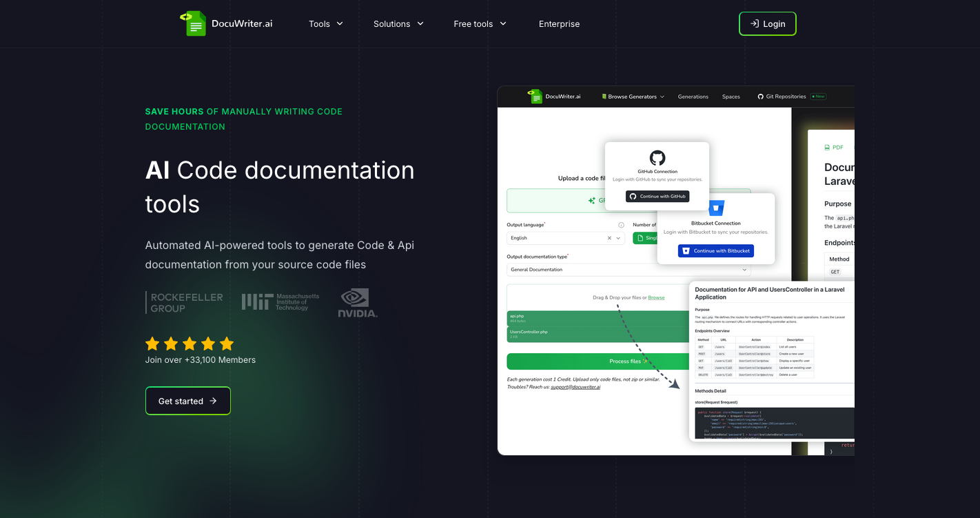The height and width of the screenshot is (518, 980).
Task: Click Continue with GitHub in preview
Action: (657, 197)
